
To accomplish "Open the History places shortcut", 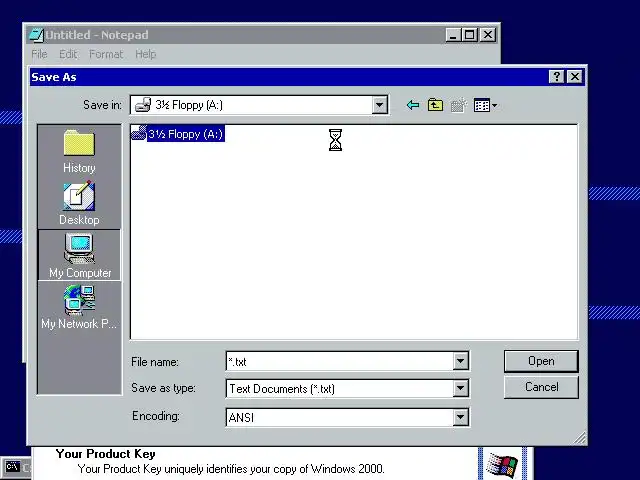I will point(79,151).
